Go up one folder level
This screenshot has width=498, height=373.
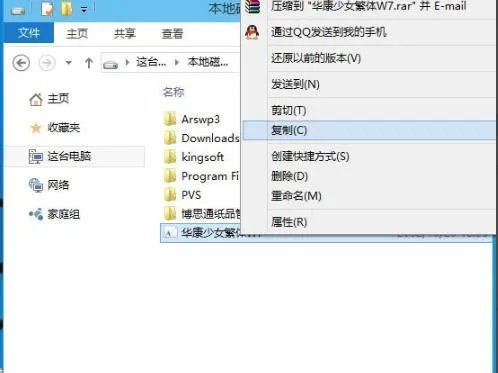(89, 63)
